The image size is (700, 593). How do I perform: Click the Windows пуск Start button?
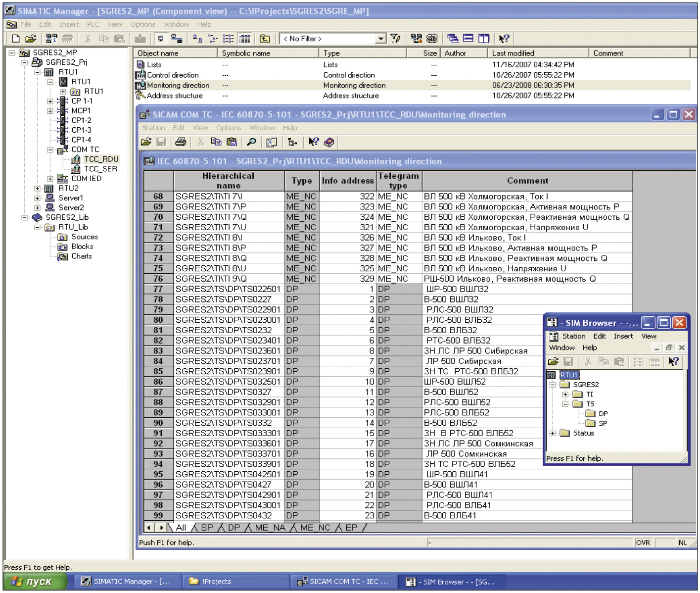(35, 582)
